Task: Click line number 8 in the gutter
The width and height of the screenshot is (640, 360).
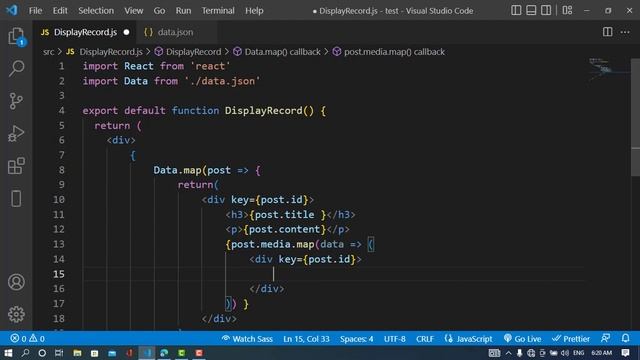Action: (62, 170)
